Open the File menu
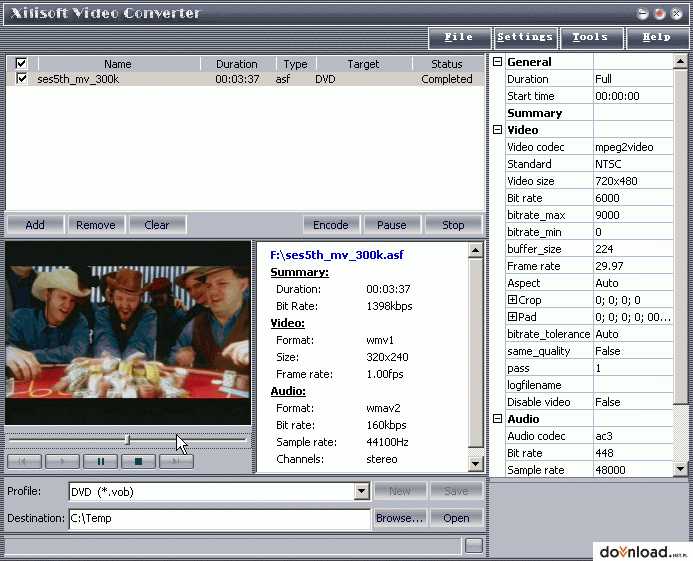The image size is (693, 561). point(459,38)
